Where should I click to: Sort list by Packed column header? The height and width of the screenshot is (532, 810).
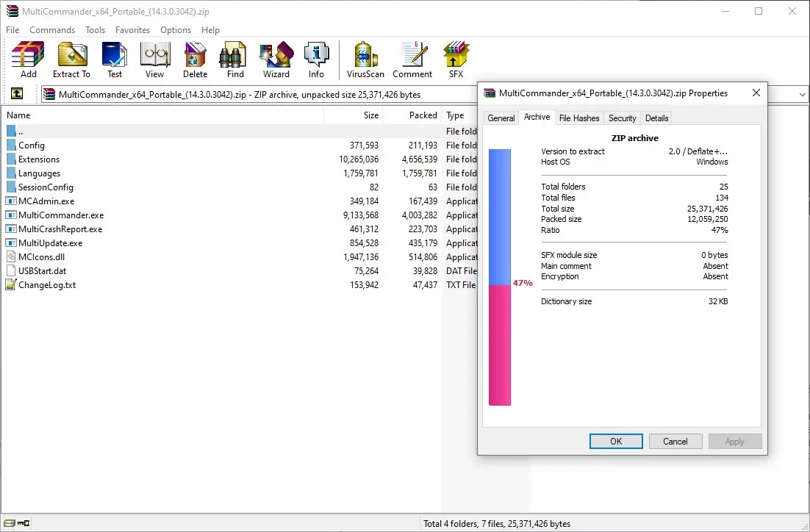pos(412,115)
